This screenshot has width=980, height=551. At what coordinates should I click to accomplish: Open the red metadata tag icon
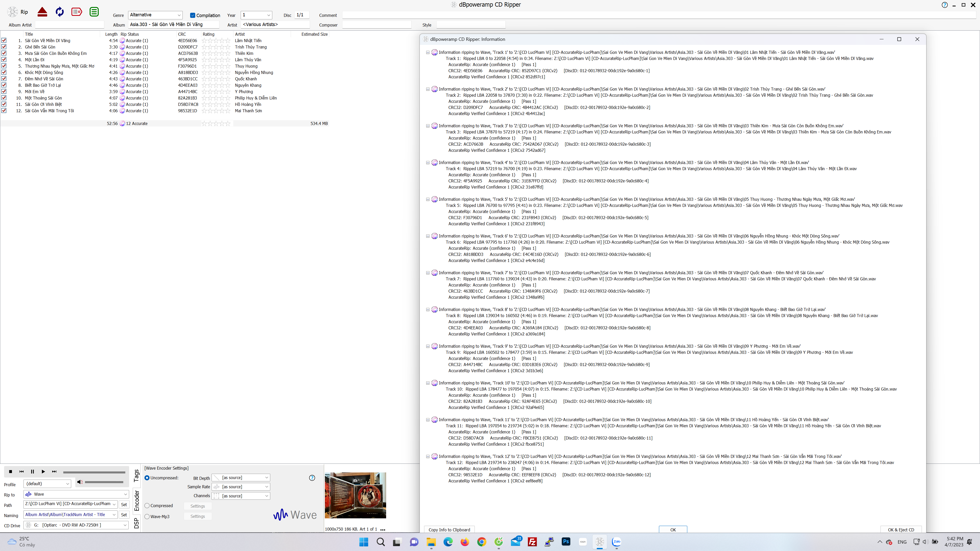pos(77,12)
